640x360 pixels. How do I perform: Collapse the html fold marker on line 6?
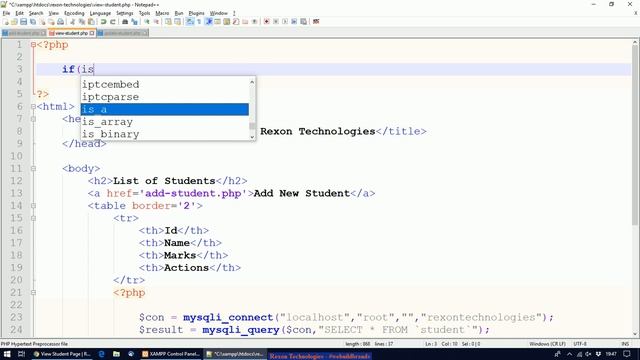coord(33,107)
